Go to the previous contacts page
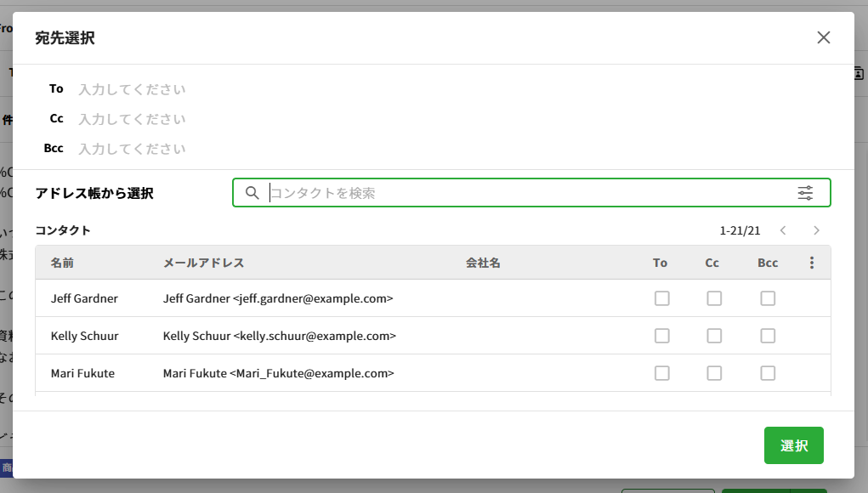Image resolution: width=868 pixels, height=493 pixels. (x=783, y=230)
